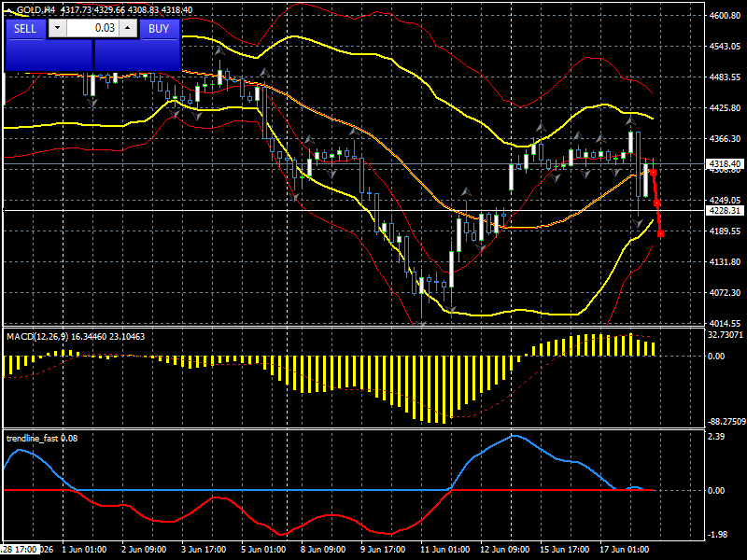Click the 17 Jun 01:00 time label
The image size is (747, 560).
click(x=624, y=550)
